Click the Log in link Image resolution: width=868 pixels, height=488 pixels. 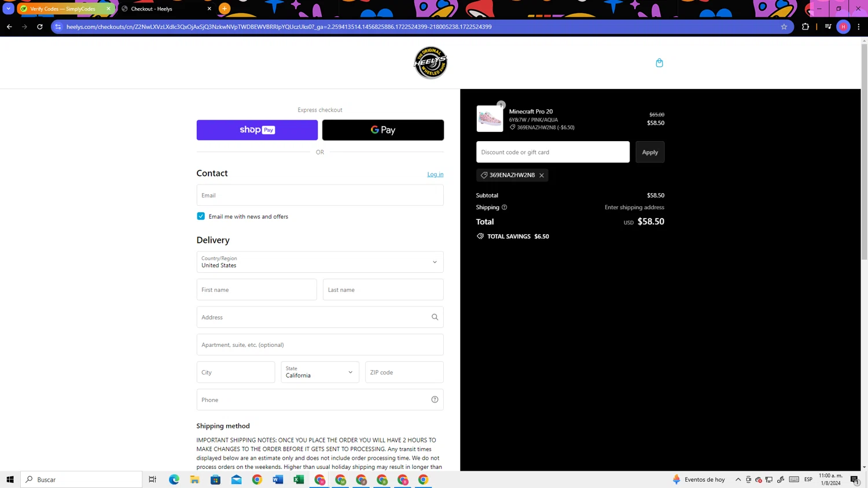point(435,174)
